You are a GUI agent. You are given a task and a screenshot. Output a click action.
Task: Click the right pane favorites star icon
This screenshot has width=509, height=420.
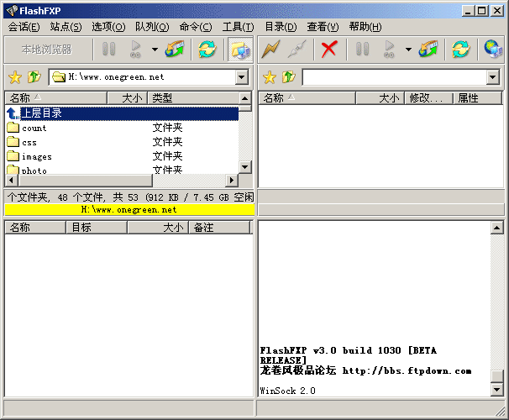pos(270,77)
